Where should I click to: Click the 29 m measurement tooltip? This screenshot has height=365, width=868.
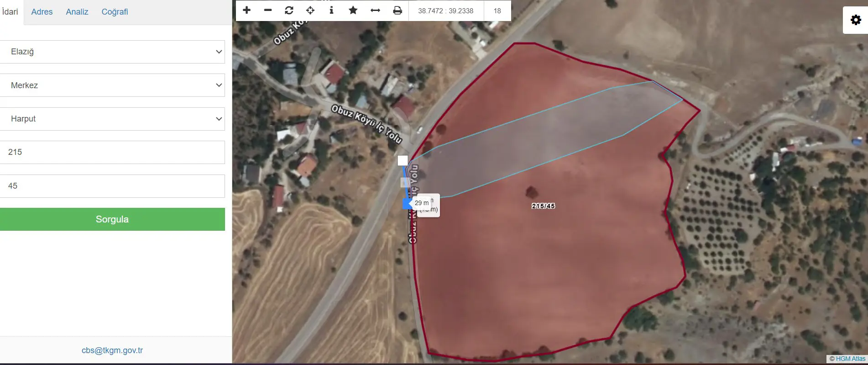[x=422, y=203]
